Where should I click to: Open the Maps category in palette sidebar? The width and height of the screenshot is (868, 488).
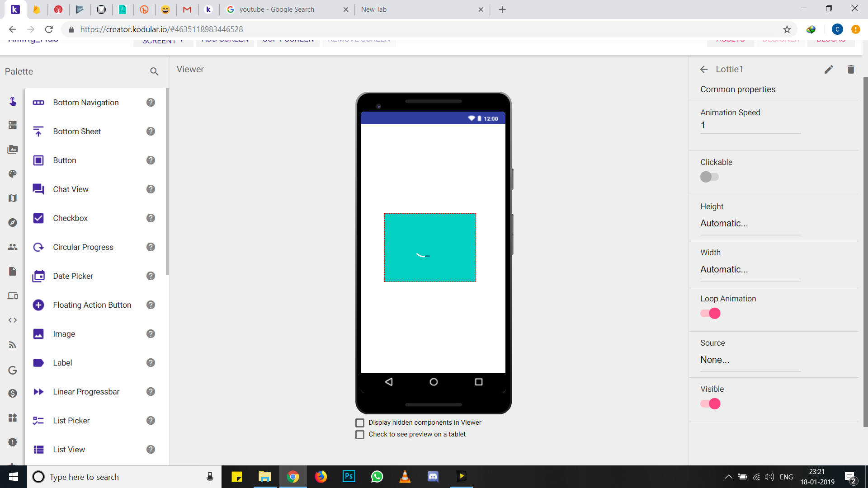(x=13, y=198)
